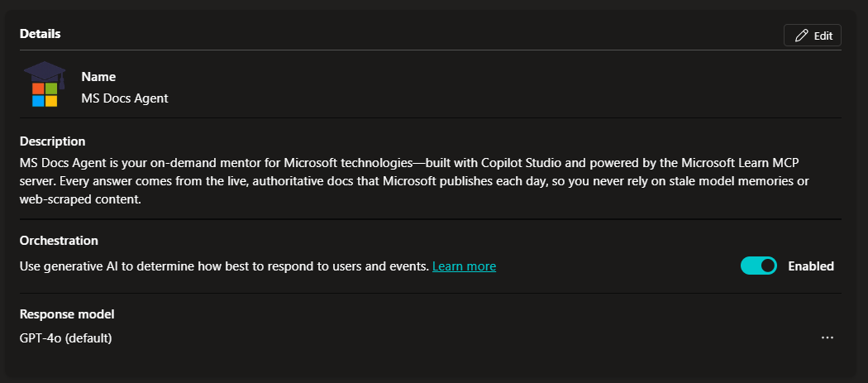Click the Description heading
Viewport: 868px width, 383px height.
(53, 141)
